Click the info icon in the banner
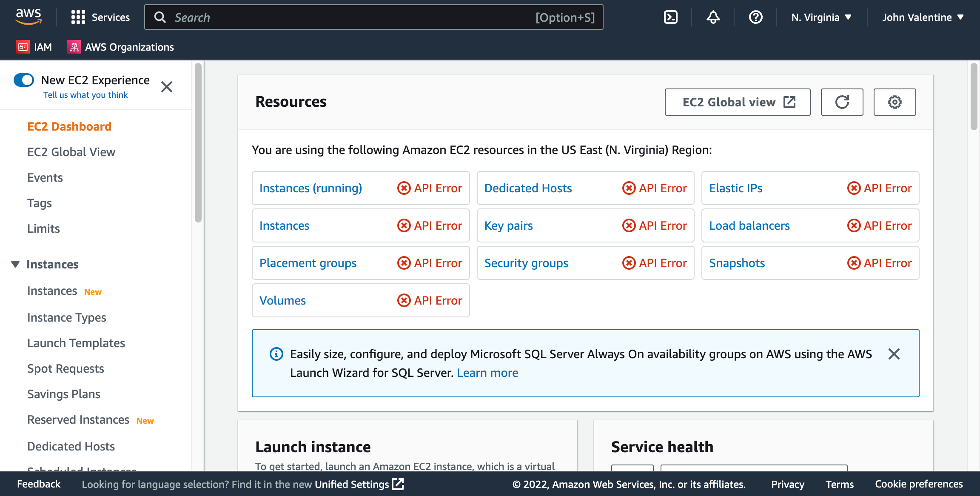Screen dimensions: 980x496 (276, 354)
